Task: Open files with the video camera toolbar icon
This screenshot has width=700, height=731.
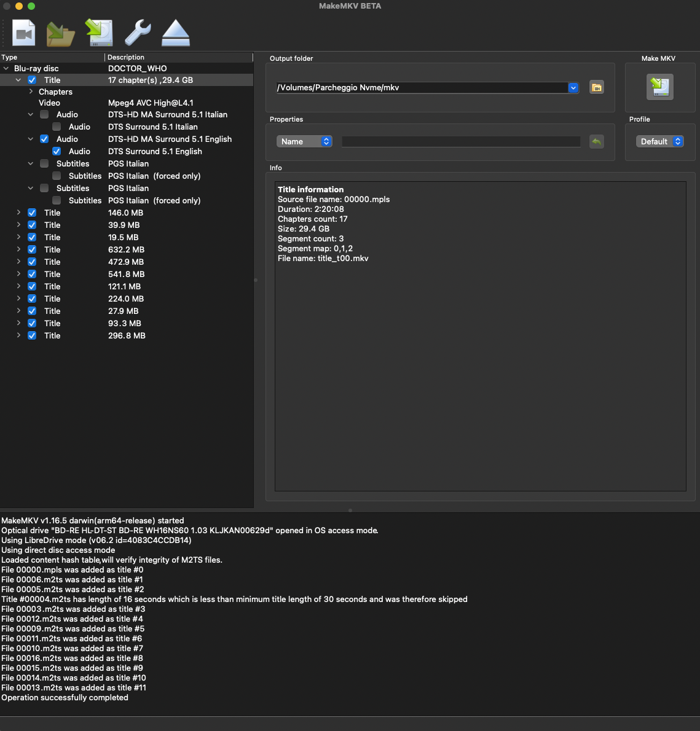Action: [23, 33]
